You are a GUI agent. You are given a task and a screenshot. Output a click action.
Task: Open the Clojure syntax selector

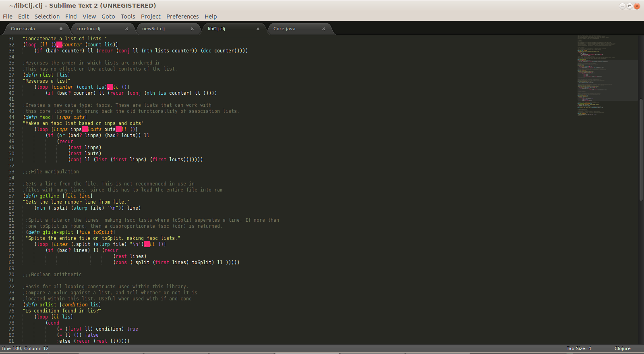point(622,348)
